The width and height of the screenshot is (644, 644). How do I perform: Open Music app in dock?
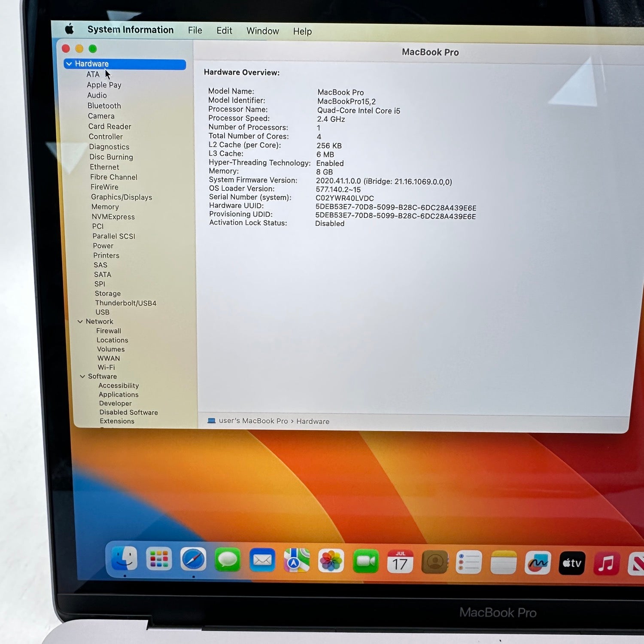606,564
